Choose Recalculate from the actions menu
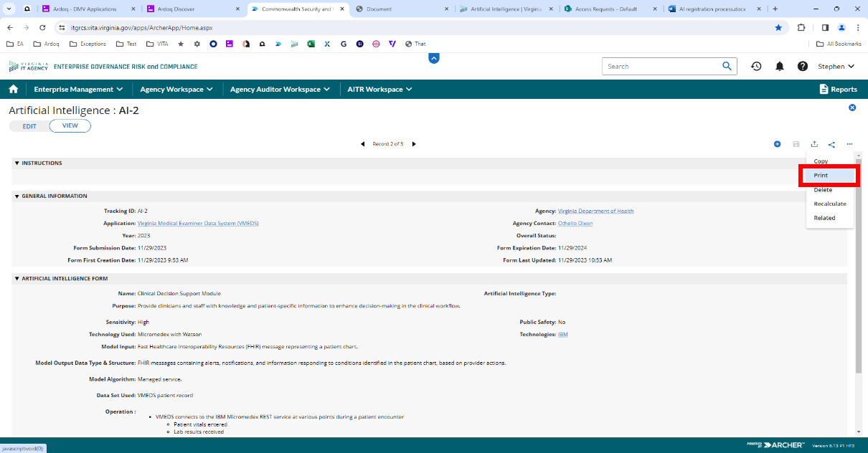The height and width of the screenshot is (453, 868). [830, 204]
